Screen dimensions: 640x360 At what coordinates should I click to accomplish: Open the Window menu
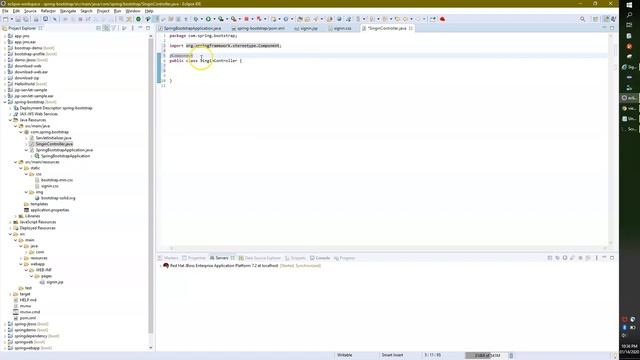pyautogui.click(x=133, y=11)
